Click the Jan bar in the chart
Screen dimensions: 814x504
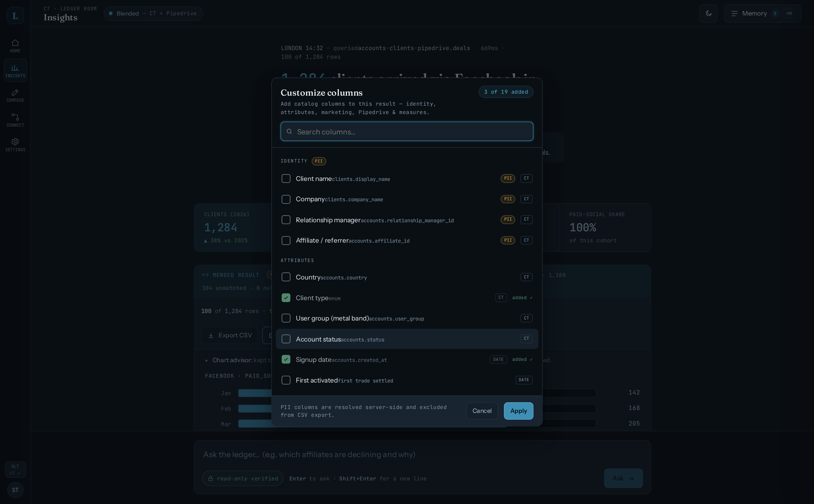coord(255,393)
